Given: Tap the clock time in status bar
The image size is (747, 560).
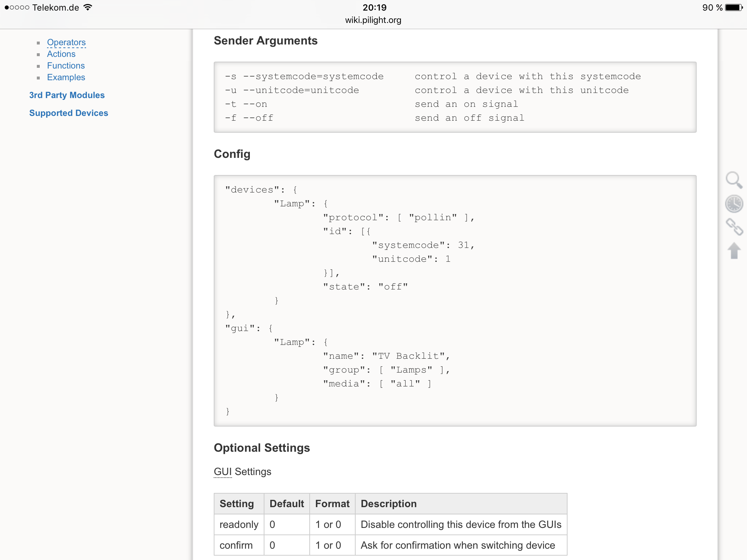Looking at the screenshot, I should tap(374, 7).
